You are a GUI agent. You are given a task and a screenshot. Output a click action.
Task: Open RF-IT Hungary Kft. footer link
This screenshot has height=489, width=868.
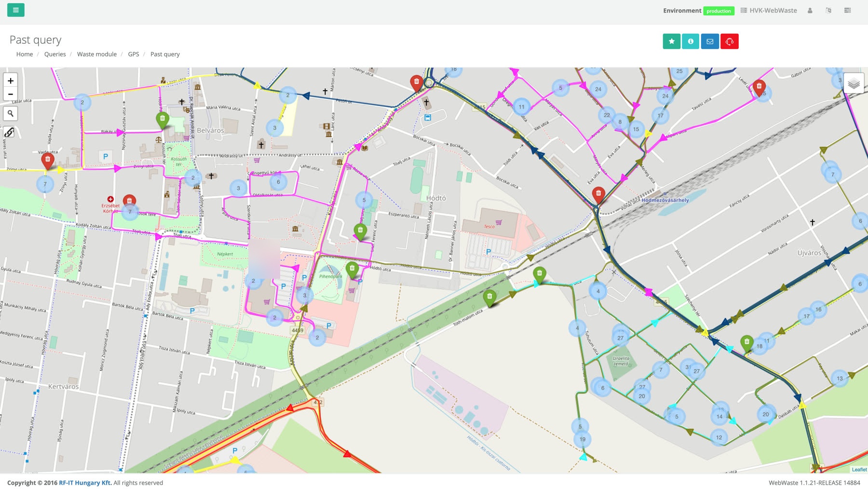[x=85, y=483]
